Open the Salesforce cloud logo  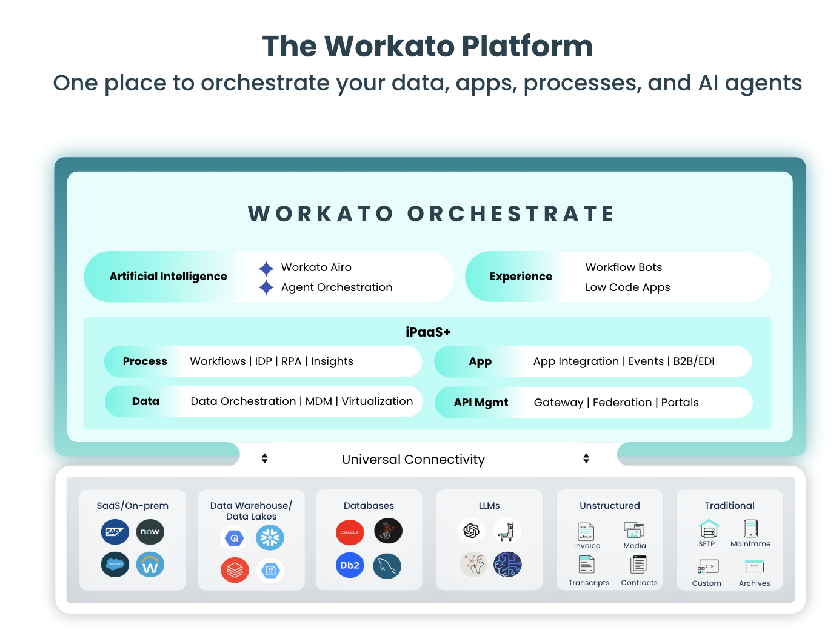coord(115,565)
